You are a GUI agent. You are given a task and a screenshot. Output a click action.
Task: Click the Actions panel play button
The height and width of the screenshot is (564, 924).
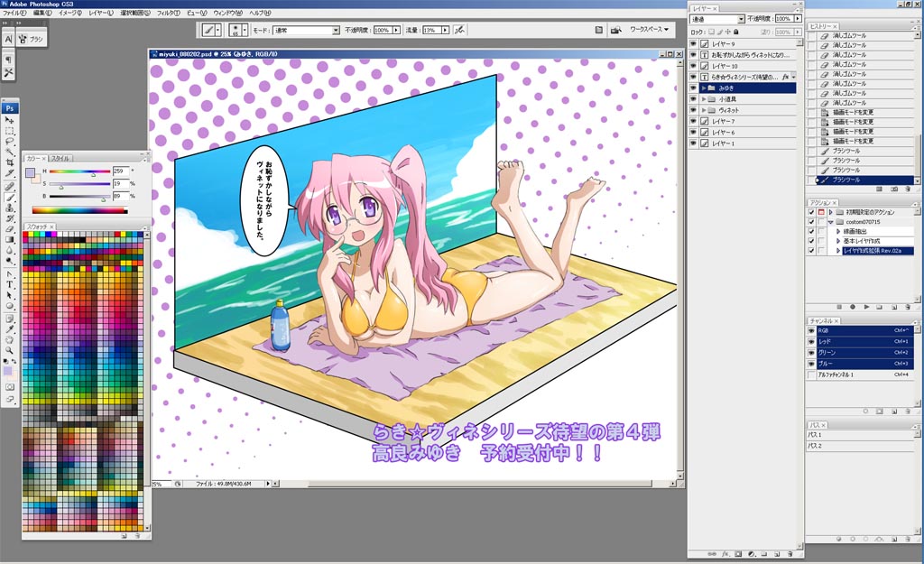point(866,307)
